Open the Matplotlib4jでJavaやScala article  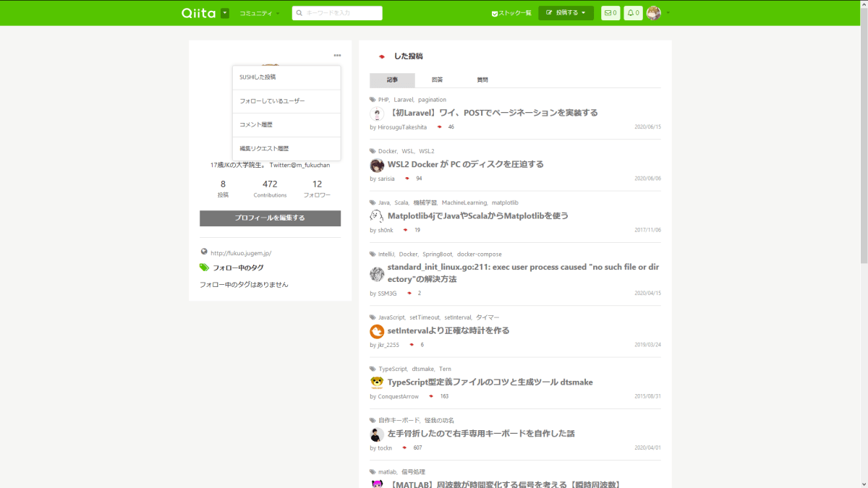[x=478, y=215]
